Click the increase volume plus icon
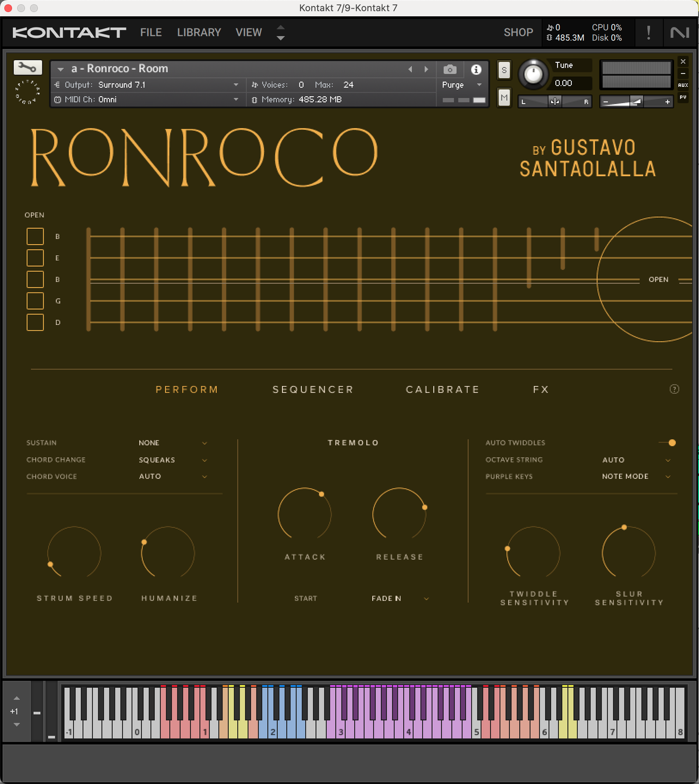699x784 pixels. [x=668, y=102]
